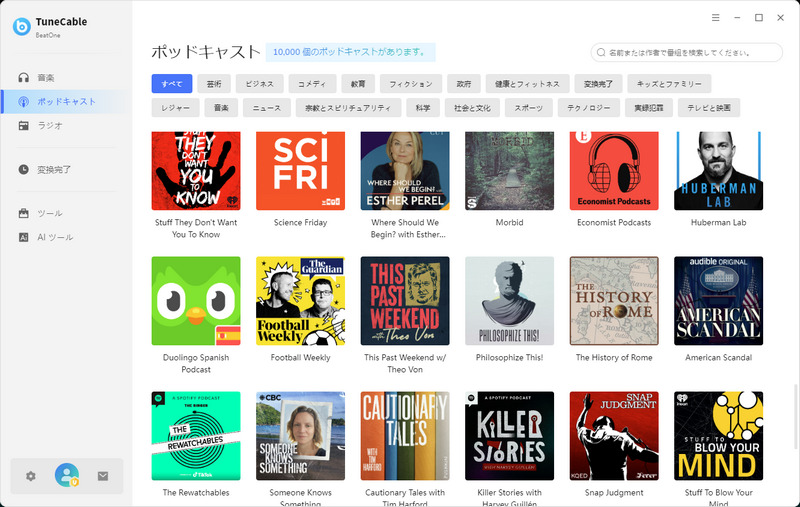Viewport: 800px width, 507px height.
Task: Open the Science Friday title link
Action: pyautogui.click(x=301, y=222)
